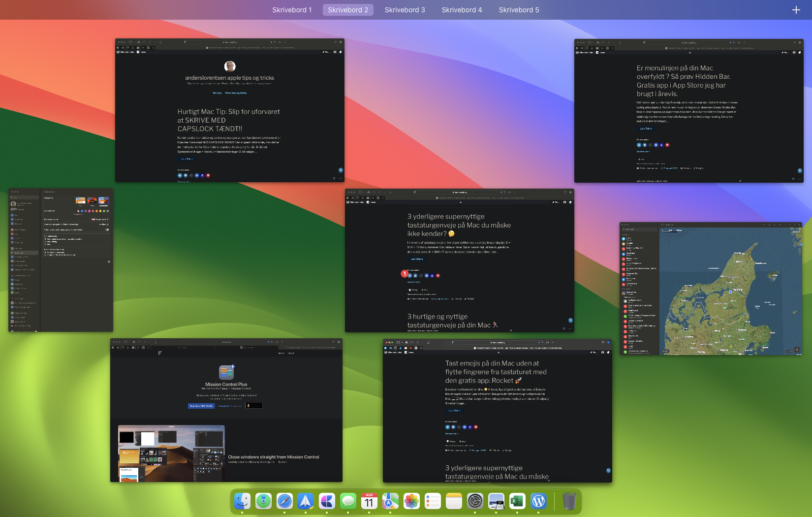This screenshot has width=812, height=517.
Task: Open the Hidden Bar article window
Action: pyautogui.click(x=688, y=111)
